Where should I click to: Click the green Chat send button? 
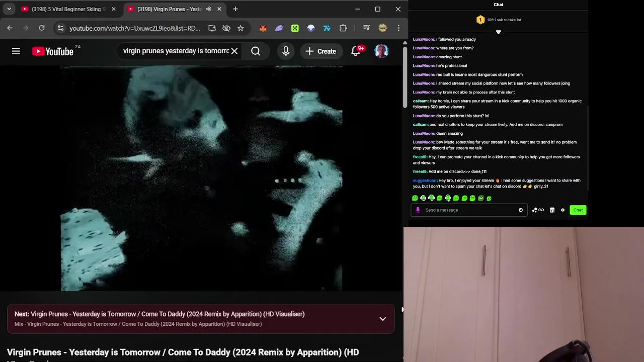578,210
